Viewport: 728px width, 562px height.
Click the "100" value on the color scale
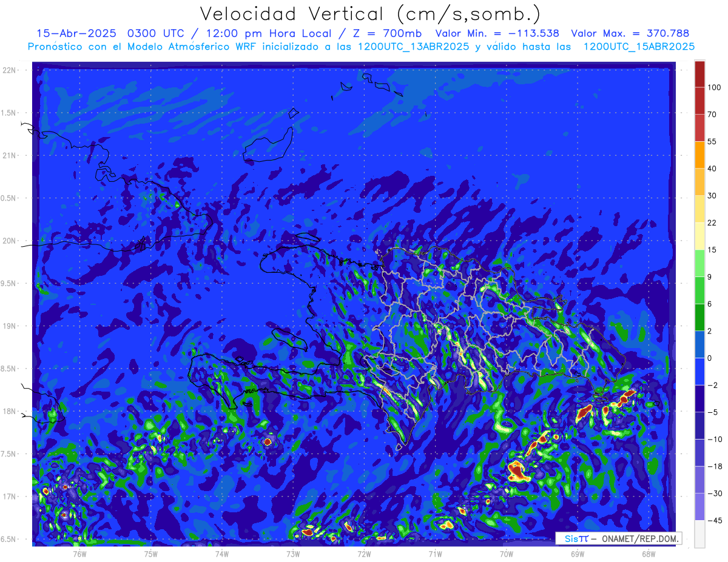pos(714,87)
